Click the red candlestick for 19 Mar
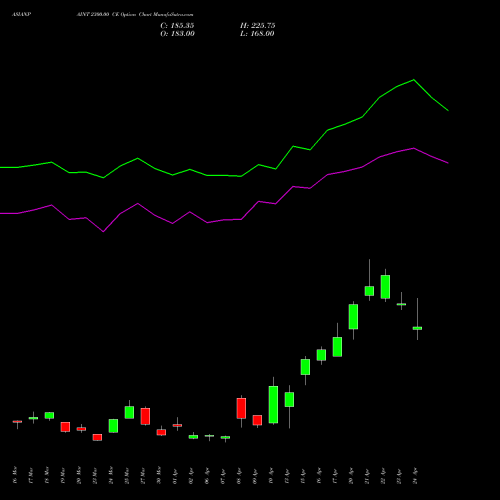This screenshot has width=500, height=500. (65, 427)
